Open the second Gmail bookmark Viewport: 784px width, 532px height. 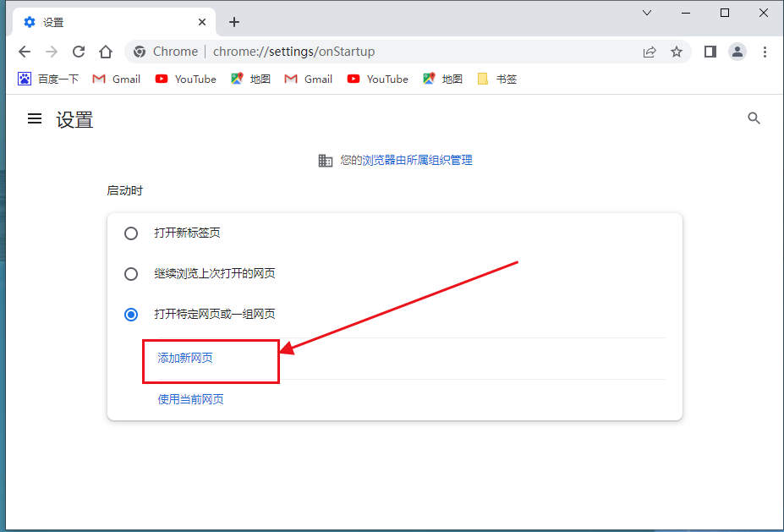308,79
